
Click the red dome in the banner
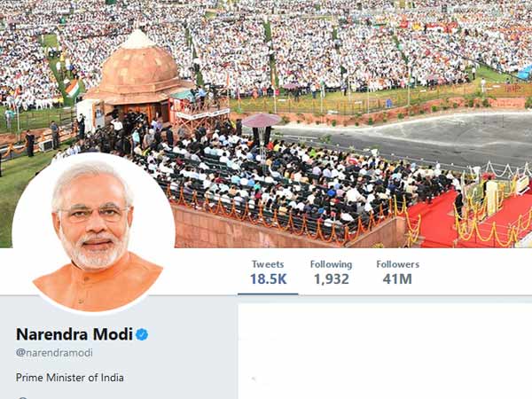pos(138,66)
